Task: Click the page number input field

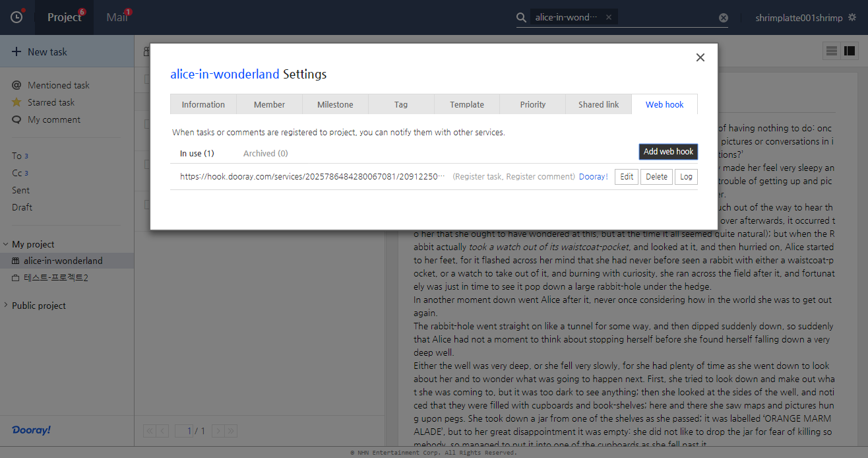Action: pos(184,431)
